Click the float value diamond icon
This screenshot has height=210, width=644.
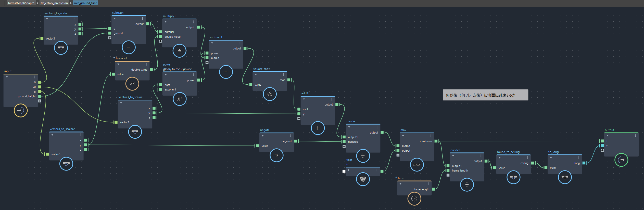pyautogui.click(x=363, y=179)
